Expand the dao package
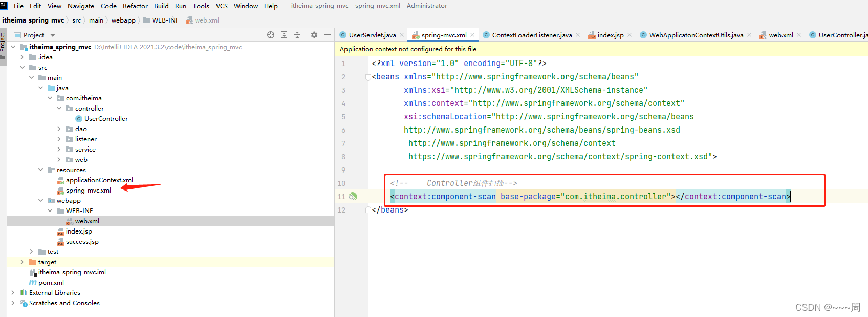868x317 pixels. pos(59,129)
